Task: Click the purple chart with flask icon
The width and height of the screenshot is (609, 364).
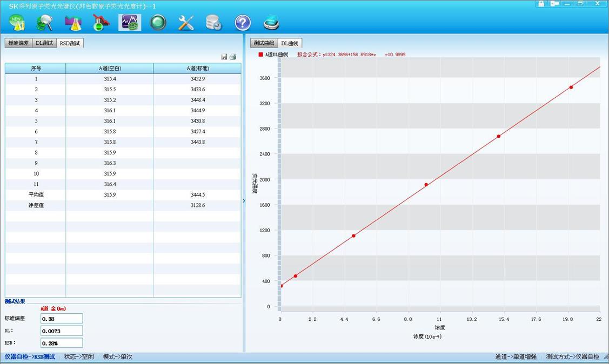Action: 73,23
